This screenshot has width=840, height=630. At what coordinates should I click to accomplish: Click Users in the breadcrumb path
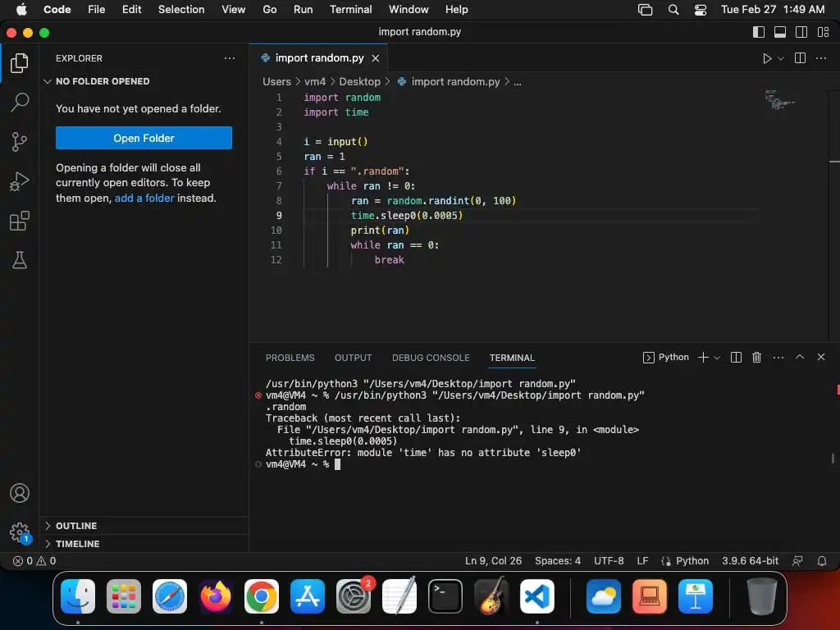276,81
